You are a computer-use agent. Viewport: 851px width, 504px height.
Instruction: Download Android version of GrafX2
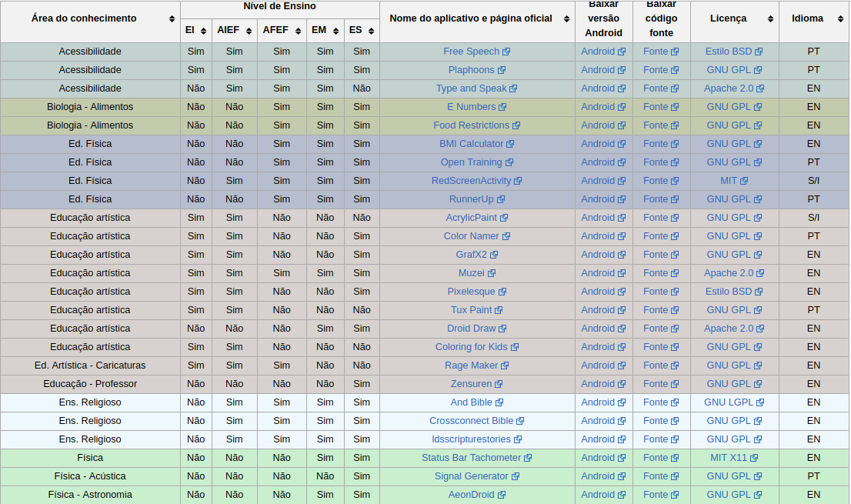(603, 255)
